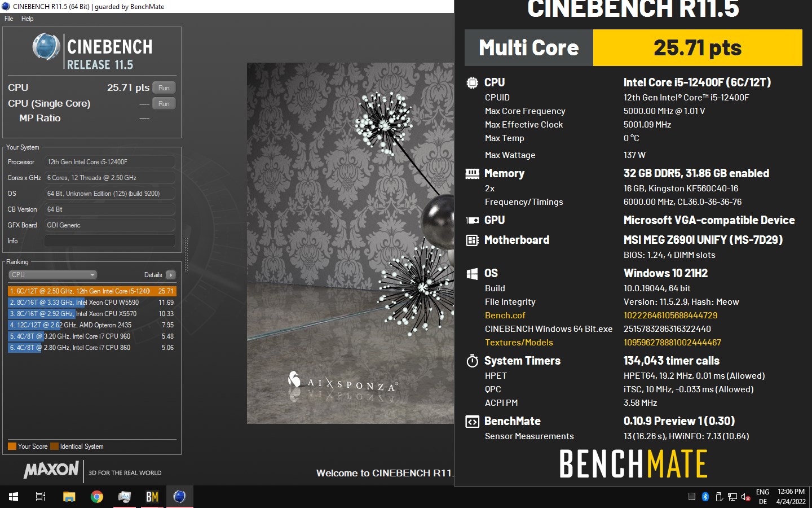Click the rendered AIXSPONZA scene image
This screenshot has width=812, height=508.
coord(350,243)
